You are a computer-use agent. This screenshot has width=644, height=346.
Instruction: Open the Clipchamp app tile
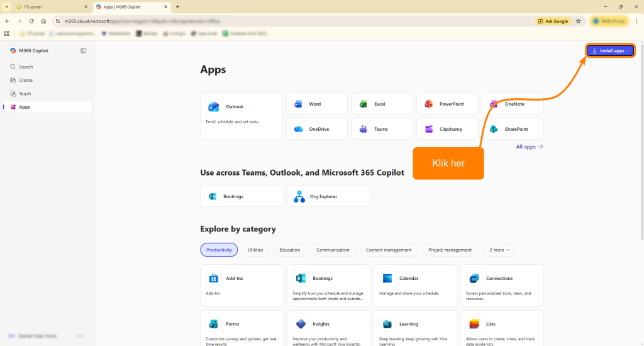pos(447,129)
